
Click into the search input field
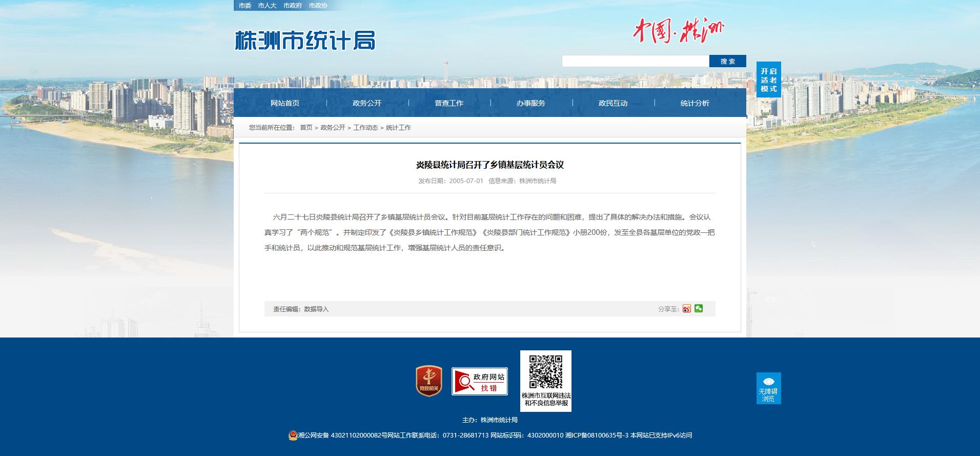click(x=635, y=61)
